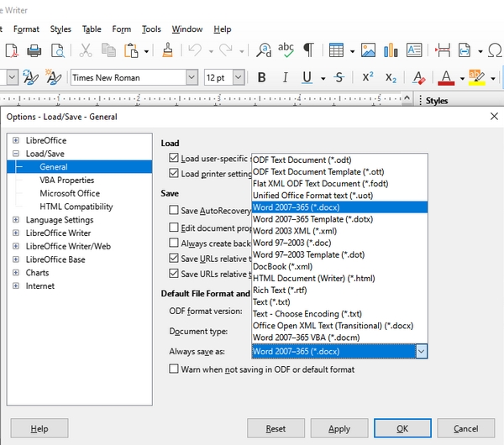Click the Redo arrow icon
Viewport: 504px width, 445px height.
226,50
